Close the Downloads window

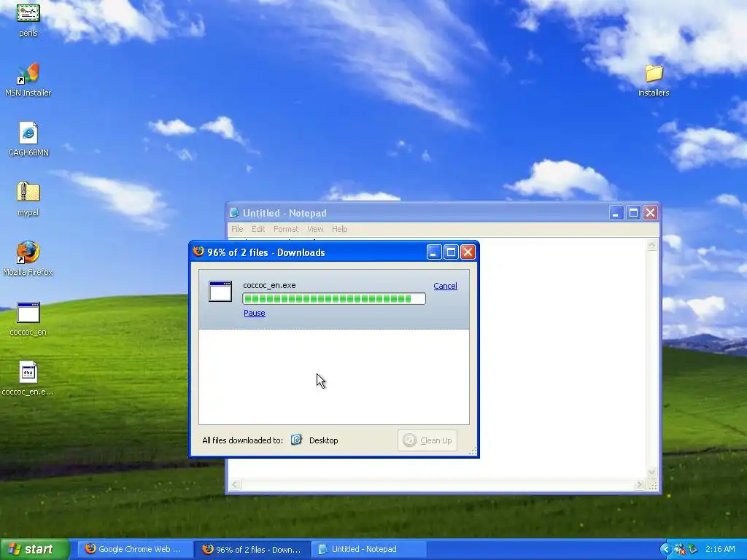tap(468, 252)
